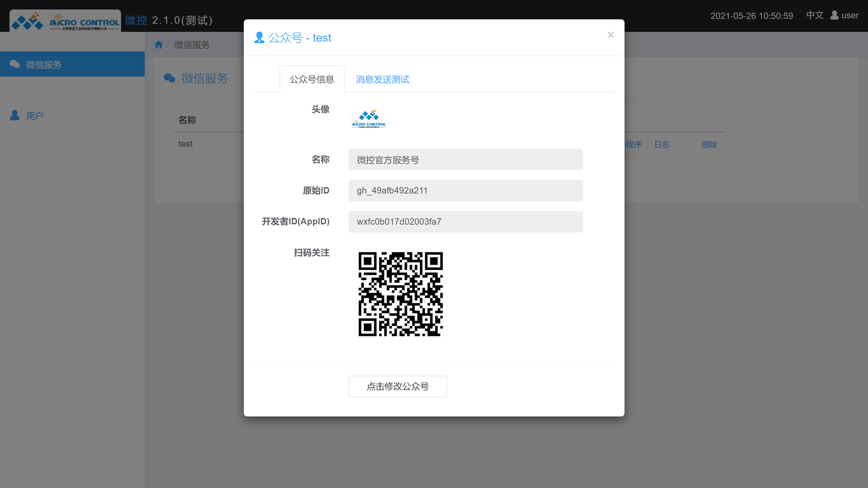Open the 中文 language switcher

pos(814,15)
